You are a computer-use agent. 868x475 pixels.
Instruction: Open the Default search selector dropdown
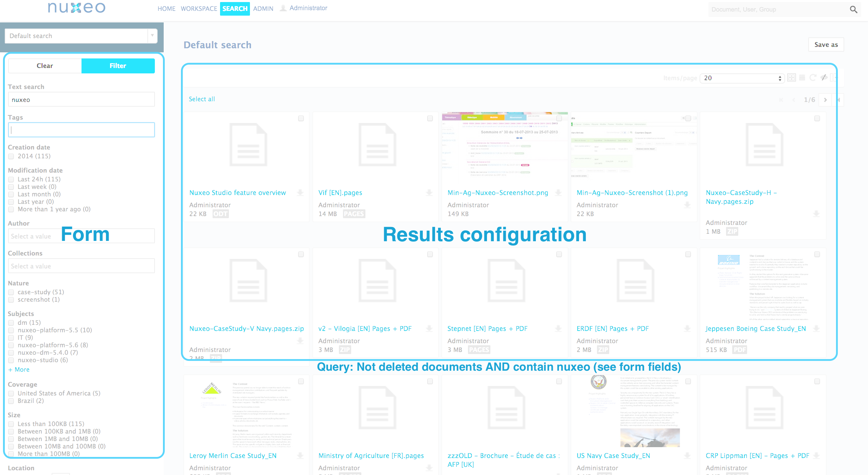click(81, 36)
